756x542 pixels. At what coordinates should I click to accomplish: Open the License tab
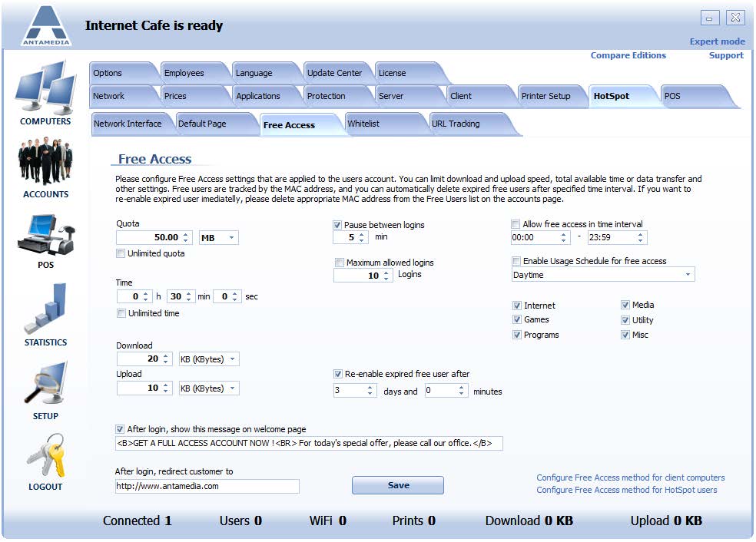[409, 73]
